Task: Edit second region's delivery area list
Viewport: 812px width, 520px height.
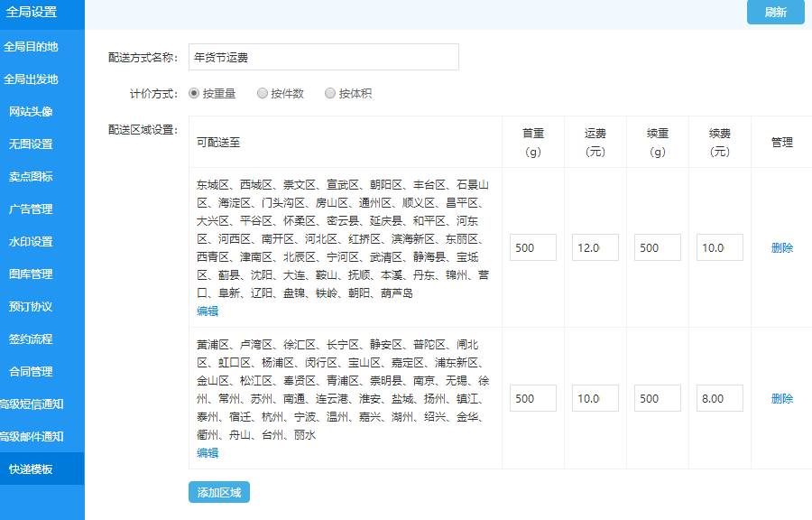Action: coord(208,453)
